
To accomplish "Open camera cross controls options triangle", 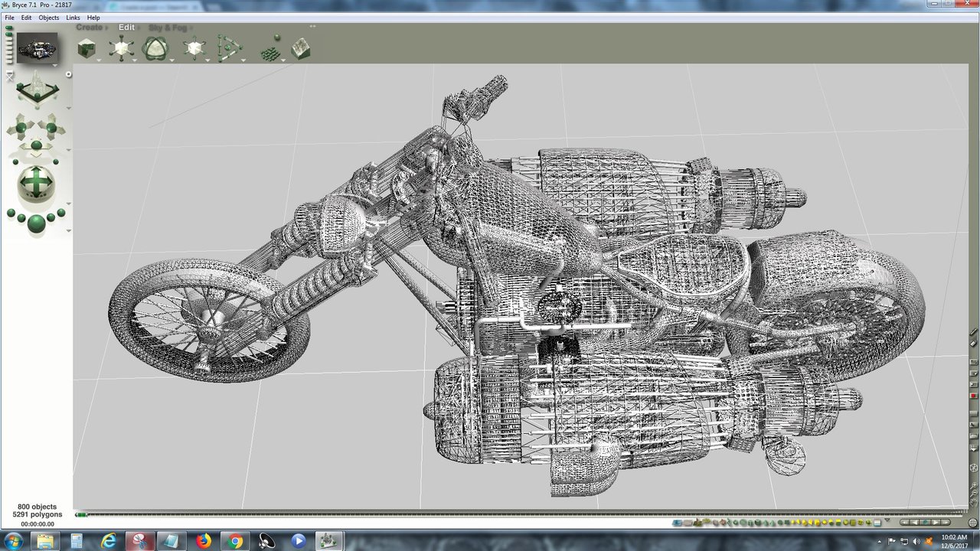I will (68, 149).
